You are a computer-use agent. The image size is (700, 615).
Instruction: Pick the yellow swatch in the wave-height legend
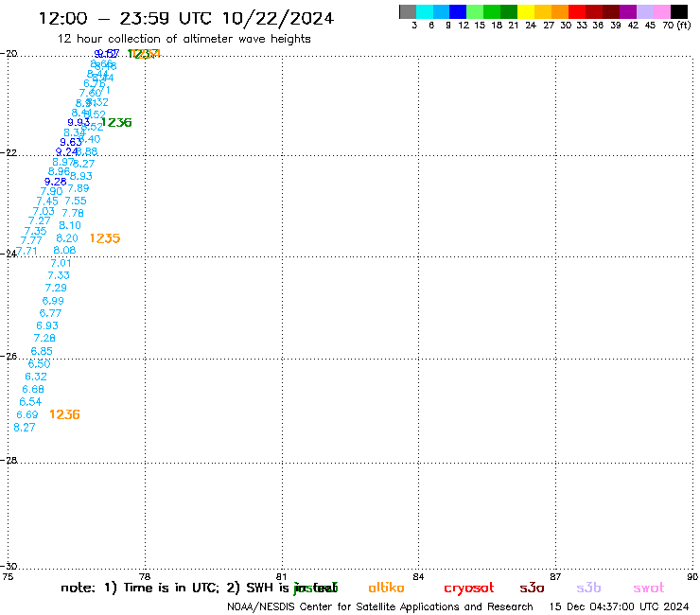[526, 11]
